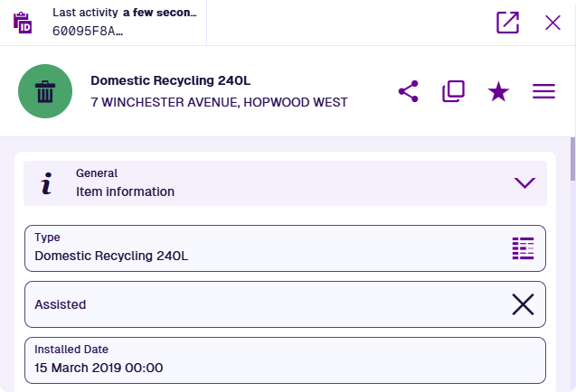The height and width of the screenshot is (392, 576).
Task: Click the Installed Date field
Action: 285,359
